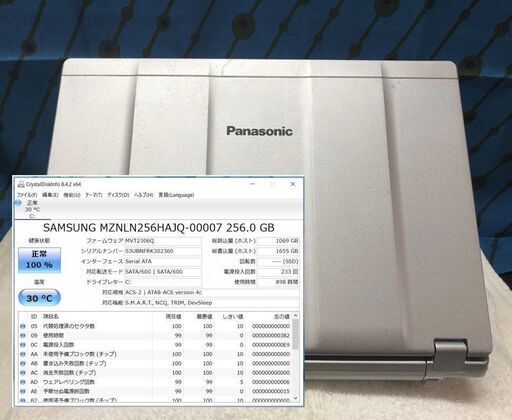
Task: Click the power on count value 233 回
Action: (278, 272)
